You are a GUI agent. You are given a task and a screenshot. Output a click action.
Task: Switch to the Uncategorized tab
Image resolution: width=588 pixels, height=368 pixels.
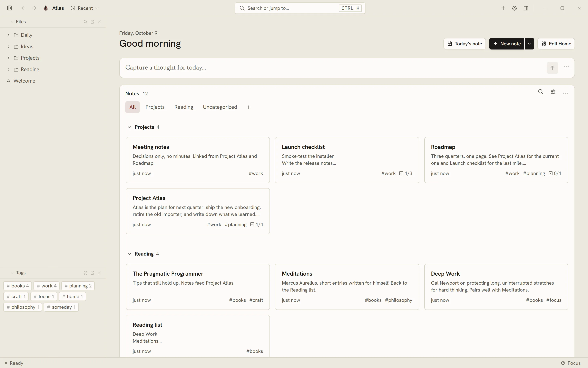[220, 107]
